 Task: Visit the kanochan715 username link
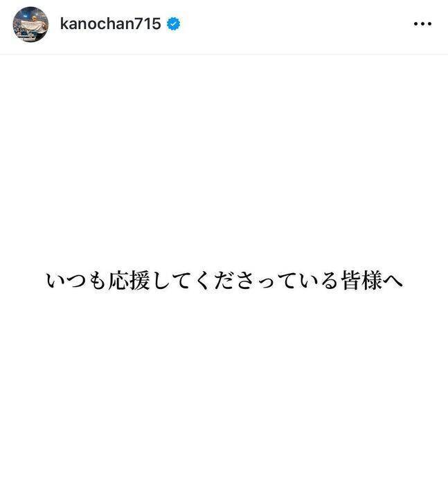(110, 24)
